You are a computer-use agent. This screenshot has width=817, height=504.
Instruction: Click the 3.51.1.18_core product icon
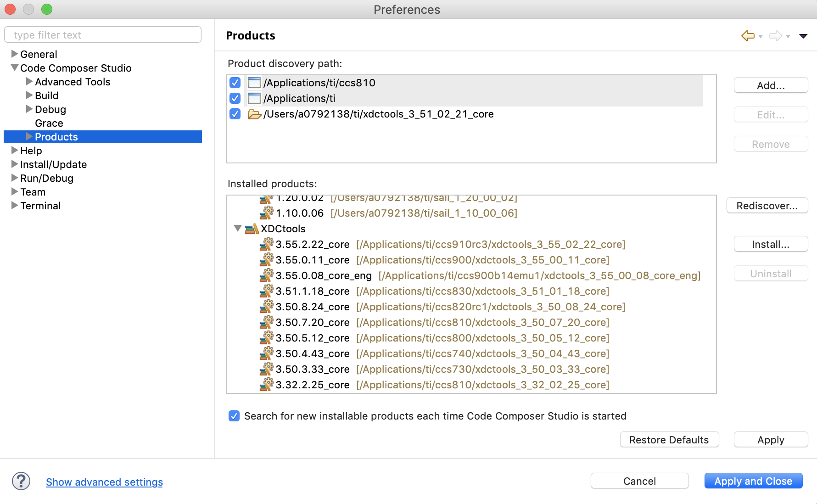[x=266, y=291]
